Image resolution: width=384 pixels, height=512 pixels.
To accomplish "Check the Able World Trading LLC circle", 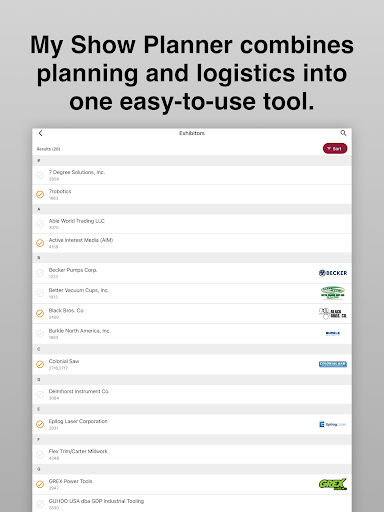I will tap(40, 224).
